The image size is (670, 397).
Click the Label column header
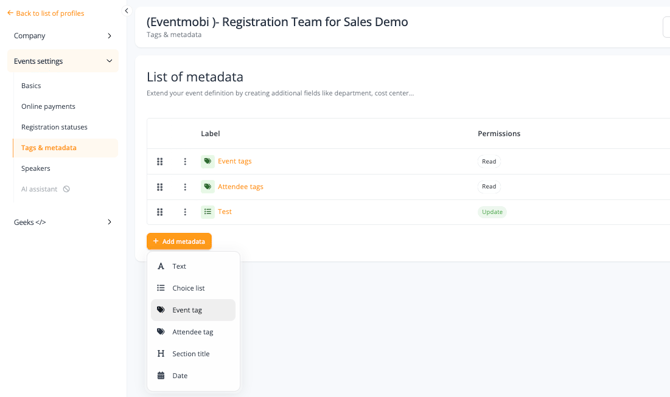[210, 134]
